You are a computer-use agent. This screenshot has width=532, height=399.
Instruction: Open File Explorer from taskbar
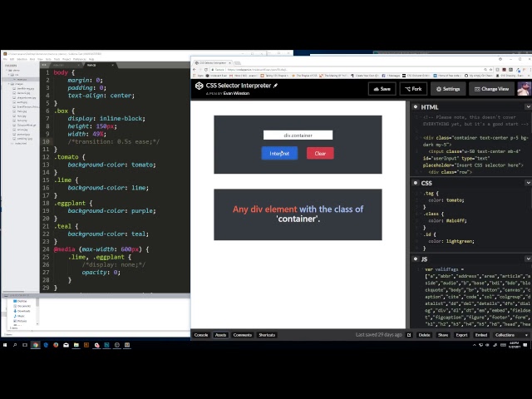(76, 345)
